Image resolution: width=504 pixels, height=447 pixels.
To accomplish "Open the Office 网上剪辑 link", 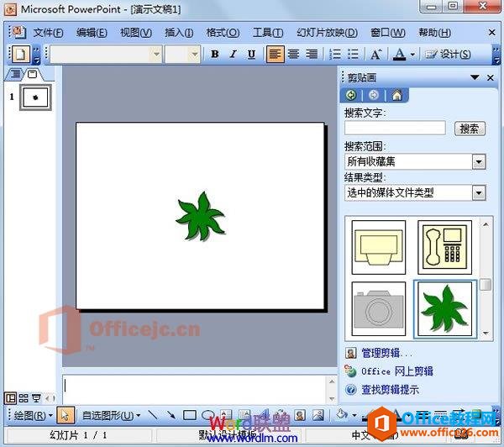I will [397, 371].
